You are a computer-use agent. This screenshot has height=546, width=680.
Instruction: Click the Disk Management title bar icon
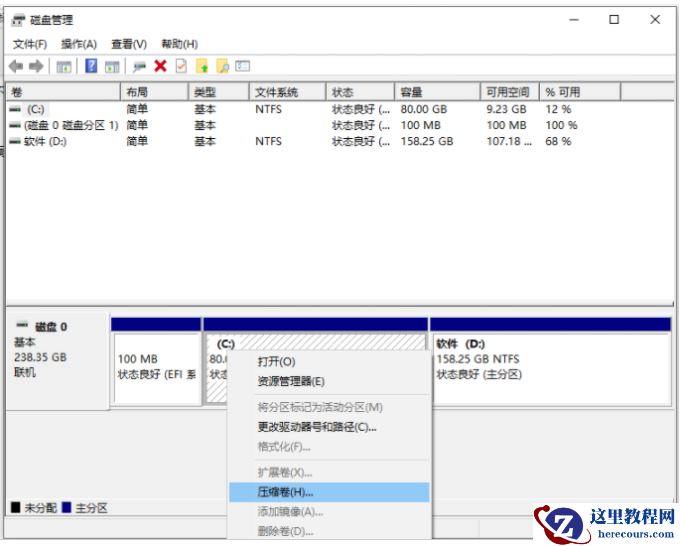18,20
